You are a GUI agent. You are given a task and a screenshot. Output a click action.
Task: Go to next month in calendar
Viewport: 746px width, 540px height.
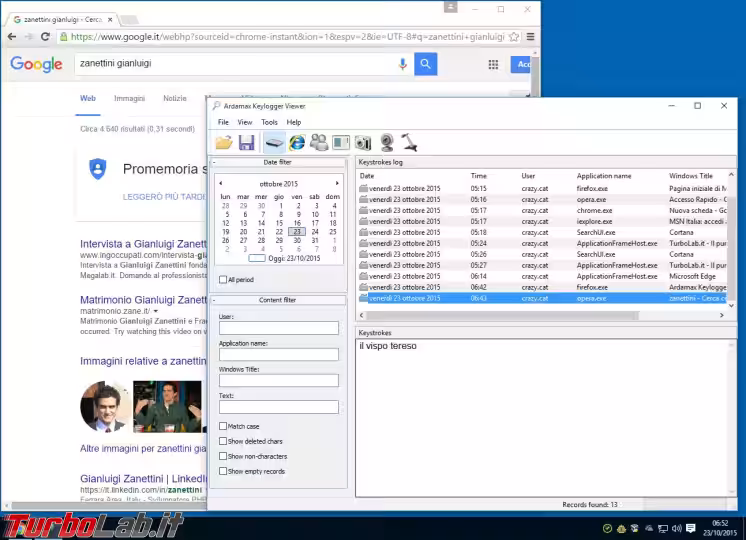pos(337,184)
